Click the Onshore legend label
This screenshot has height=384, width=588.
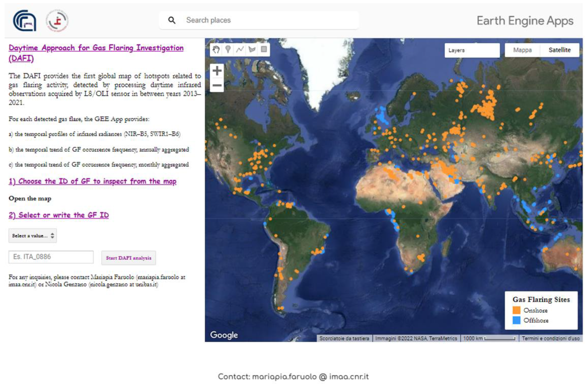point(535,310)
